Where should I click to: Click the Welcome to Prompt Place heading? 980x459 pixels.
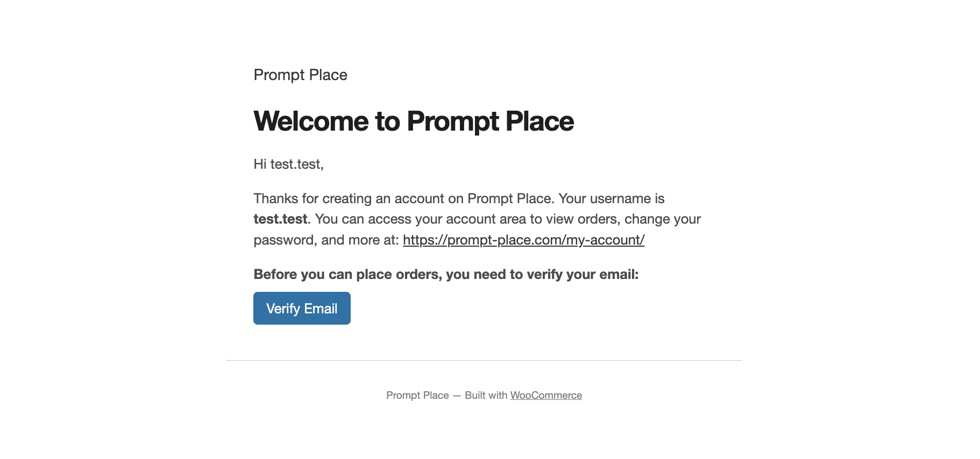pyautogui.click(x=414, y=121)
